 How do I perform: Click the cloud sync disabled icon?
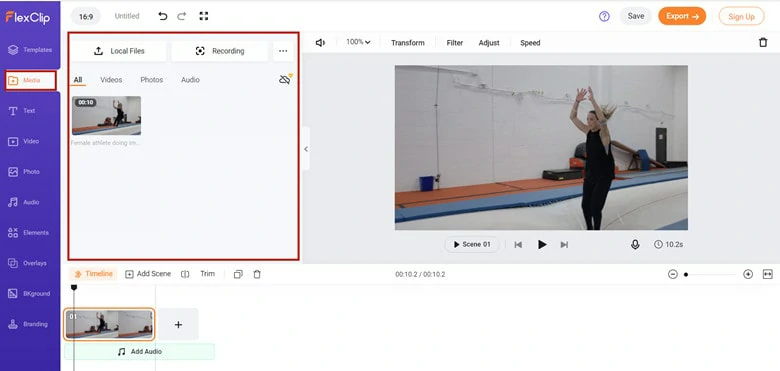285,80
